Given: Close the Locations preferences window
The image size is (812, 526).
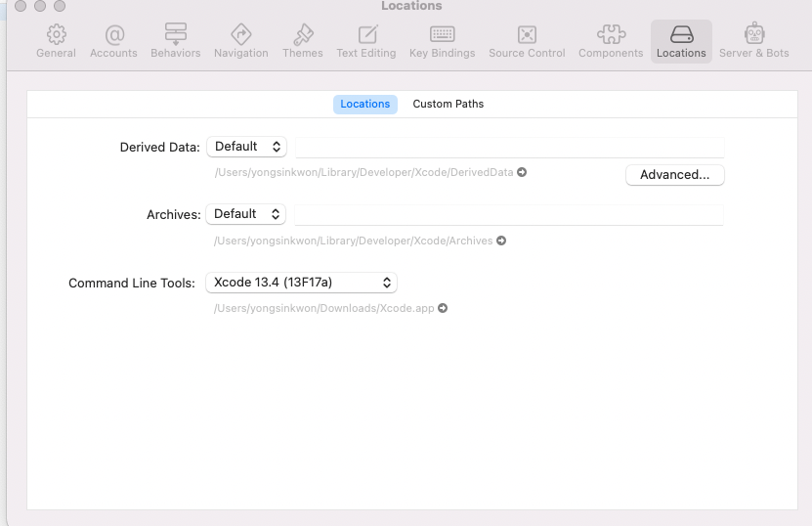Looking at the screenshot, I should (x=21, y=6).
